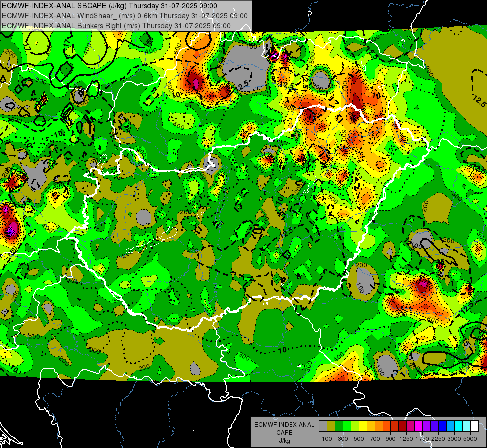
Task: Pick the crimson pink legend swatch
Action: pyautogui.click(x=411, y=426)
